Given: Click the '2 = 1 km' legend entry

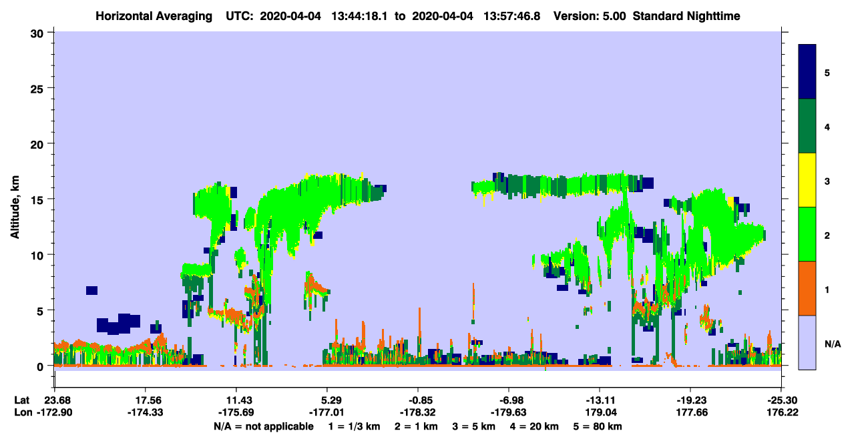Looking at the screenshot, I should pos(417,426).
